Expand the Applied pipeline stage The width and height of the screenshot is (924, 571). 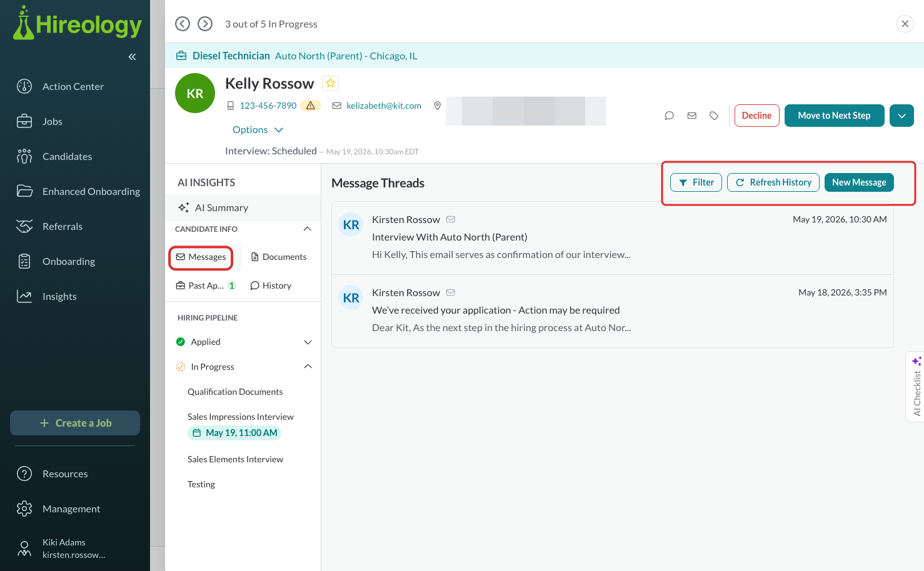click(x=308, y=342)
